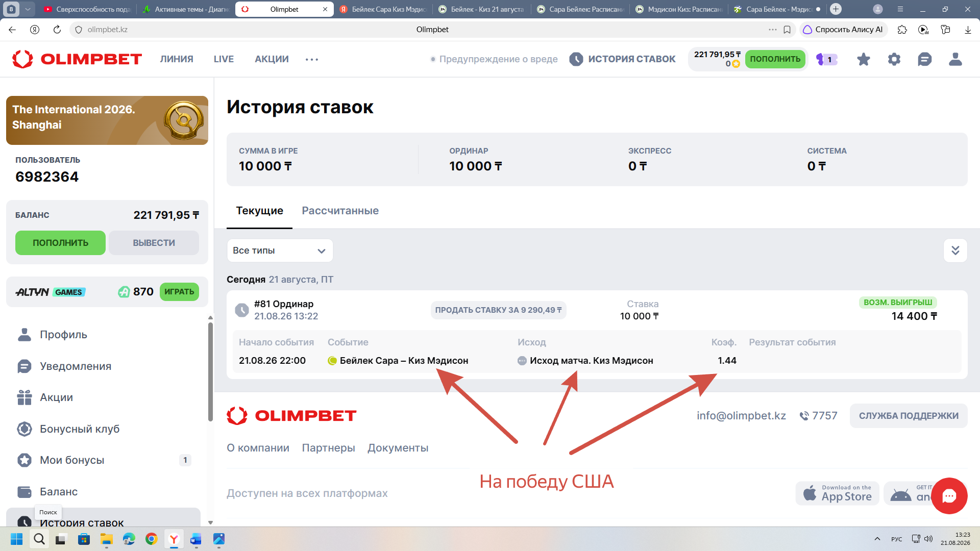Click Предупреждение о вреде link
The height and width of the screenshot is (551, 980).
tap(498, 59)
